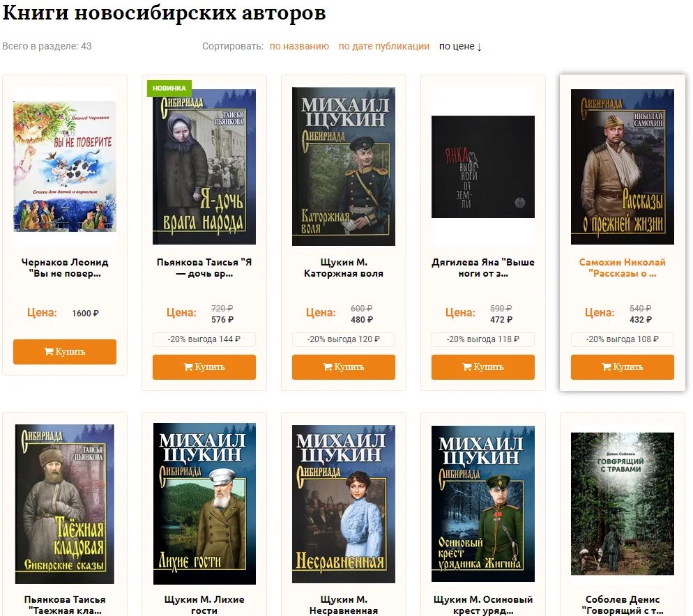Click the cart icon for "Я — дочь врага народа"
This screenshot has height=616, width=693.
[x=188, y=367]
